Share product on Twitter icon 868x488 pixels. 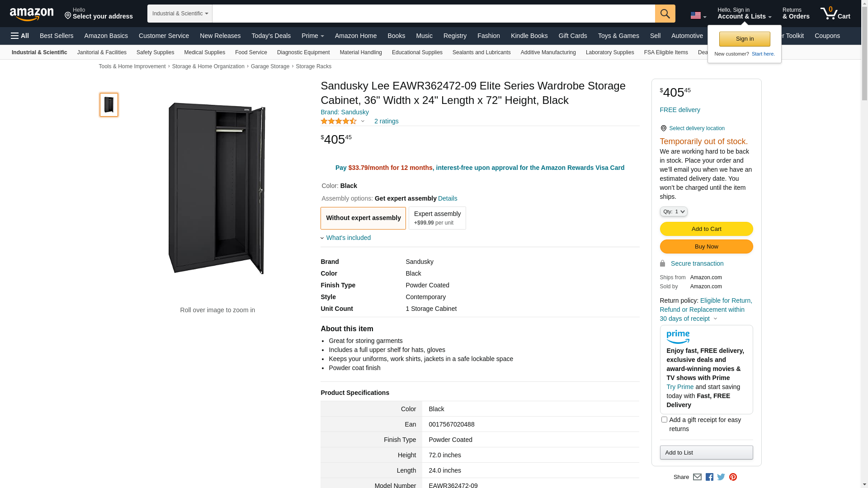[721, 477]
